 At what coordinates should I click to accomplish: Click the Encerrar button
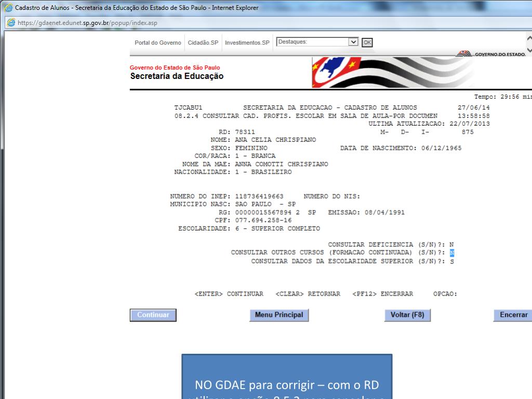tap(513, 315)
